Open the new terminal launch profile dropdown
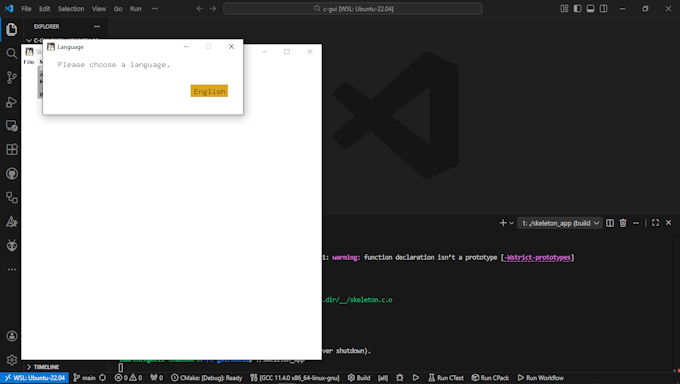This screenshot has height=384, width=680. pos(512,223)
